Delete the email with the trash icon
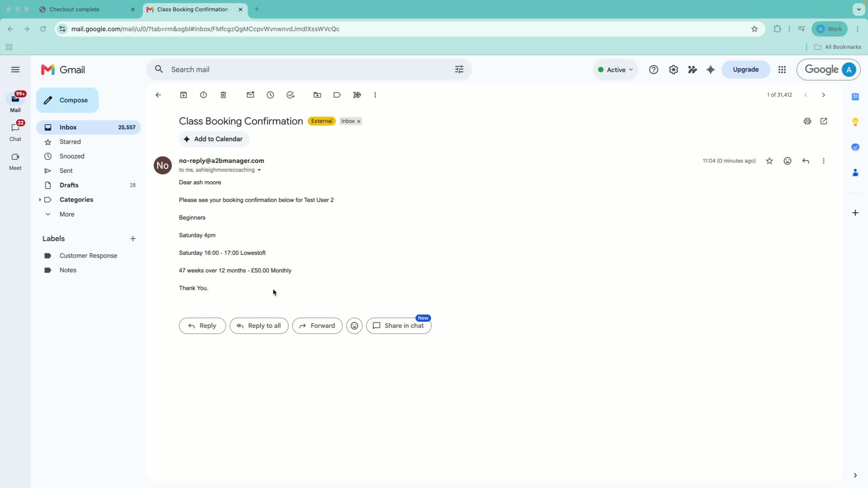Image resolution: width=868 pixels, height=488 pixels. click(x=223, y=95)
